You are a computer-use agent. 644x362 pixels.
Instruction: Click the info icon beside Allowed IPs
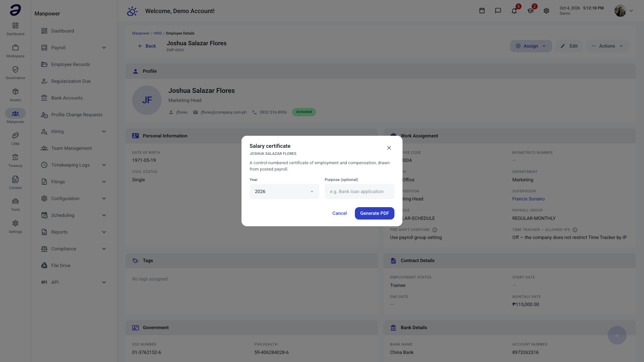coord(575,230)
